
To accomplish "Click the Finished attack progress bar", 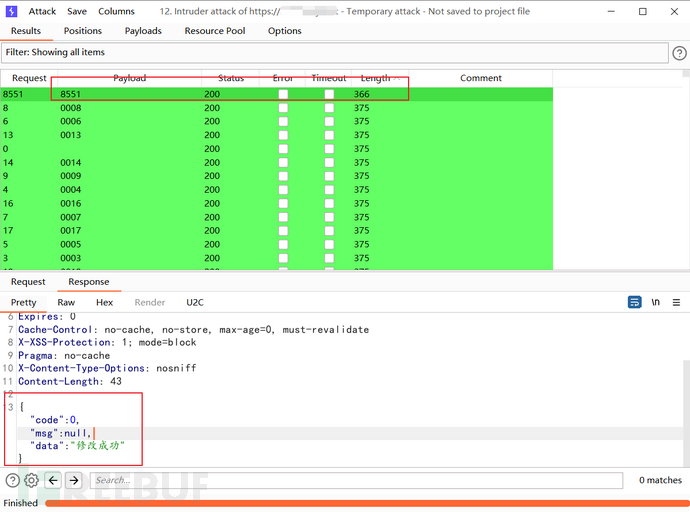I will tap(367, 503).
